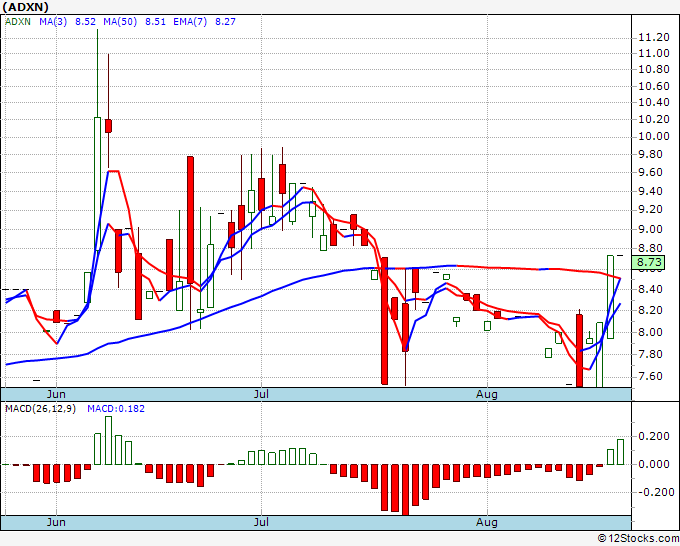This screenshot has height=546, width=680.
Task: Select the 10.40 price axis label
Action: coord(654,102)
